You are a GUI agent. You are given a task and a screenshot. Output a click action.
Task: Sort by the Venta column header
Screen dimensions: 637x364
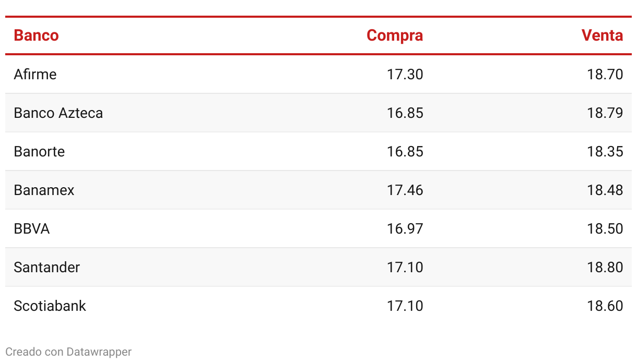tap(602, 35)
